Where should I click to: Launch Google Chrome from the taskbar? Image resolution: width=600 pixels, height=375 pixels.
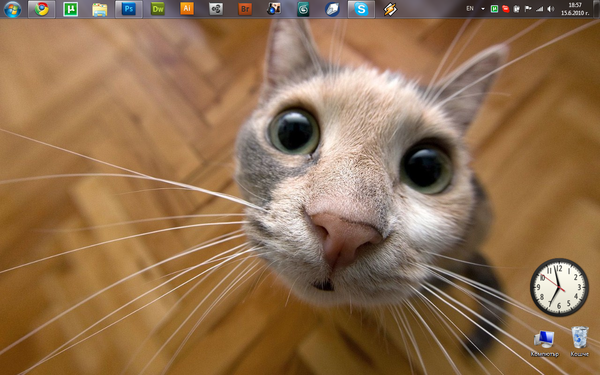pyautogui.click(x=41, y=9)
